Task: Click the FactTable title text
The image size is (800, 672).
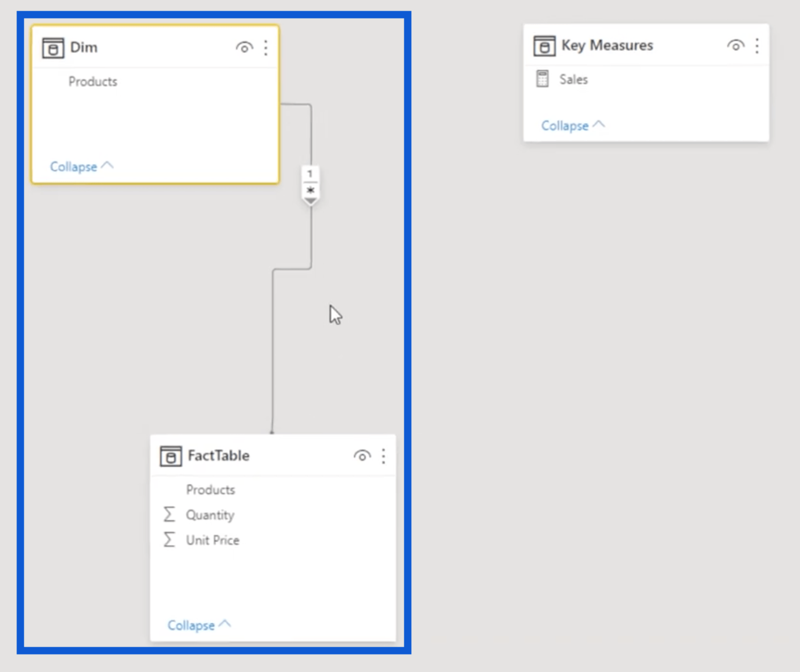Action: tap(218, 456)
